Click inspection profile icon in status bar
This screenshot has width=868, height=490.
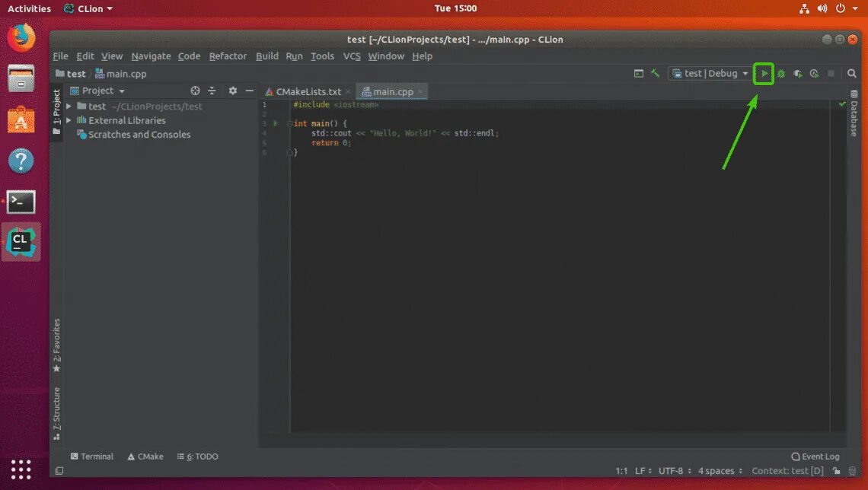coord(853,471)
